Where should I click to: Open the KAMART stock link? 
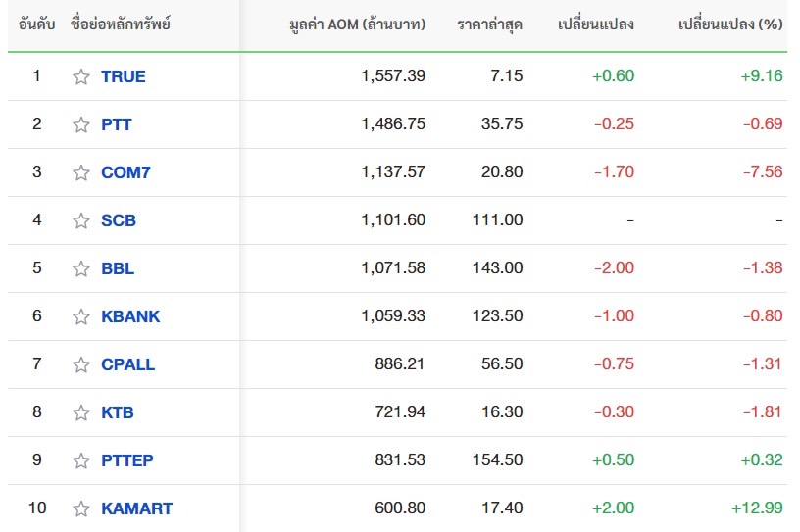[x=136, y=508]
